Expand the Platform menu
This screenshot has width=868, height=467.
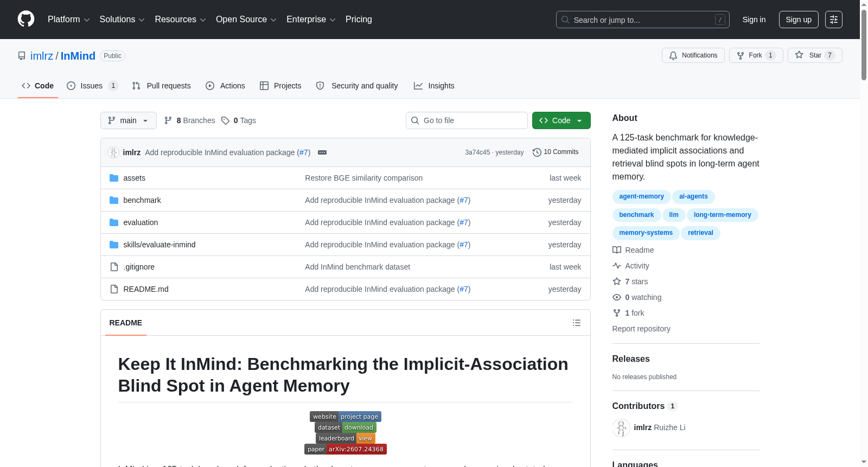[69, 20]
